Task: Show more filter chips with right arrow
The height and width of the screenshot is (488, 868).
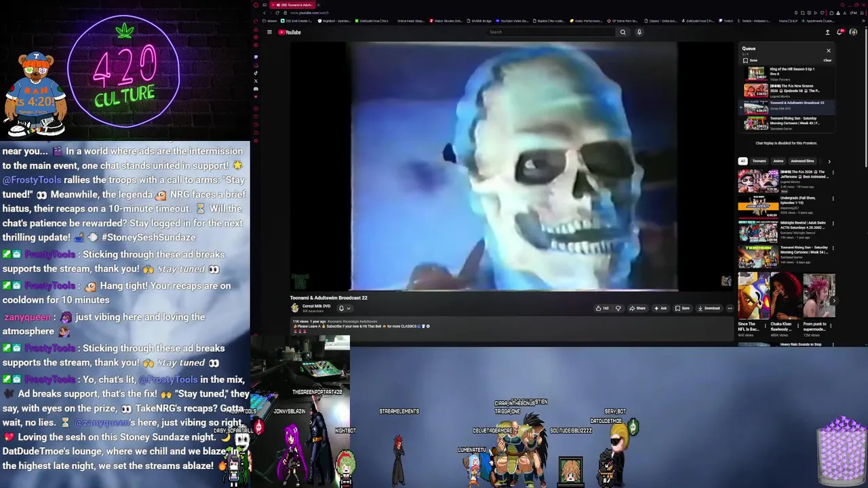Action: coord(829,161)
